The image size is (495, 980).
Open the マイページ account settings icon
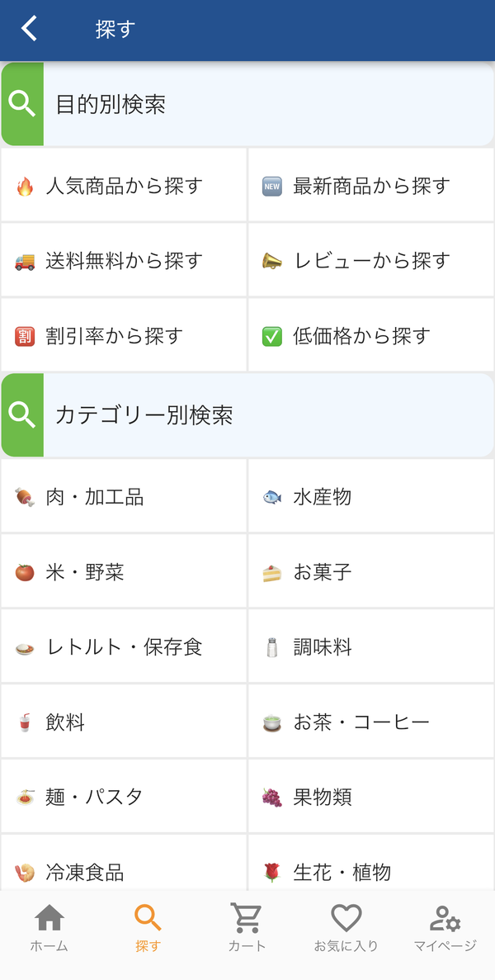pos(445,917)
